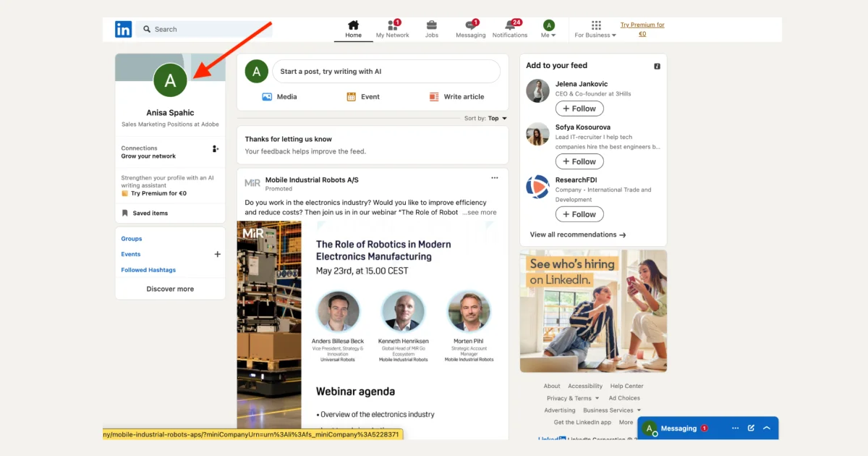
Task: Expand the messaging overlay with the chevron
Action: 767,428
